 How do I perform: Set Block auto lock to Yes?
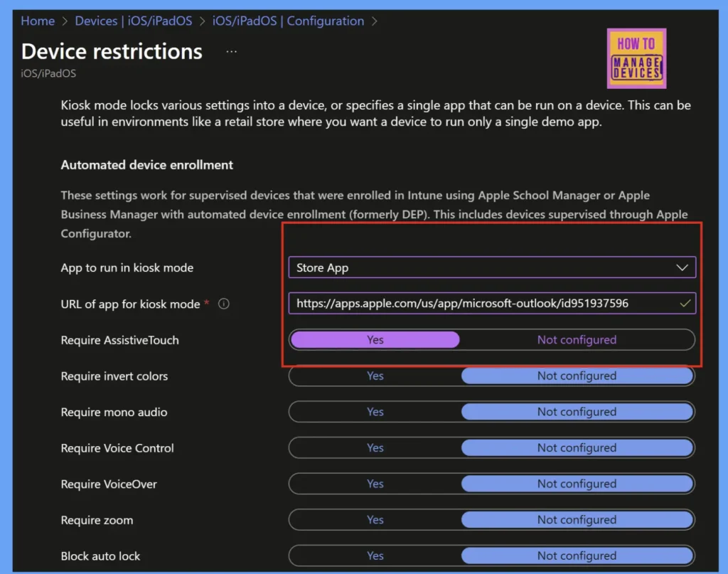(x=375, y=556)
